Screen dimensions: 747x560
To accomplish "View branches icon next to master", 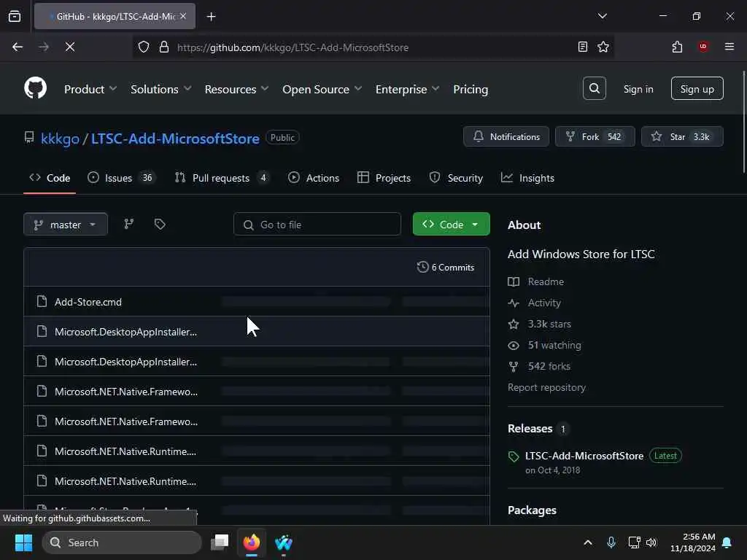I will pyautogui.click(x=128, y=224).
